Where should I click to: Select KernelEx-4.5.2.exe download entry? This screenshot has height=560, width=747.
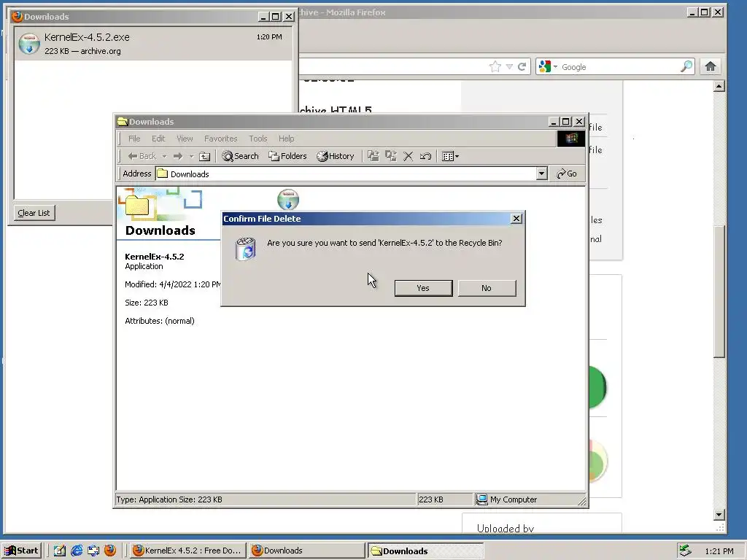click(153, 44)
